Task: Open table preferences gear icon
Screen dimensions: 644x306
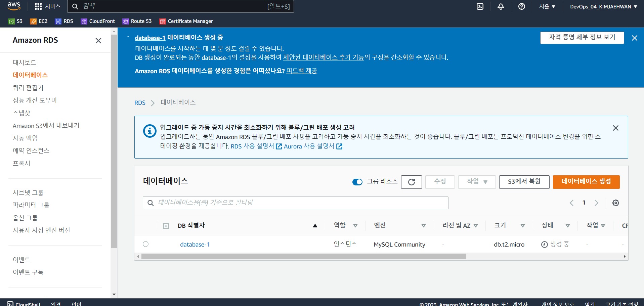Action: (616, 203)
